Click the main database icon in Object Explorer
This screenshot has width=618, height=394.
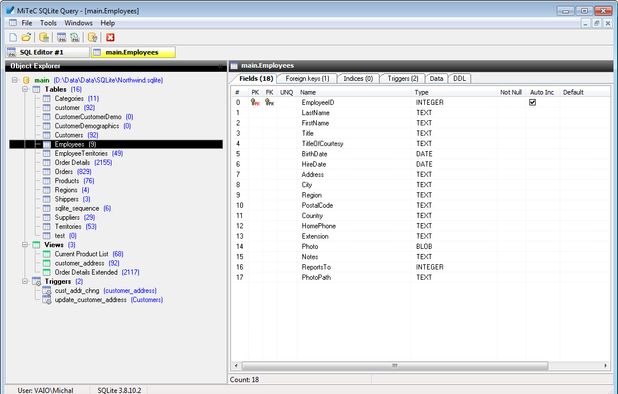(x=26, y=80)
